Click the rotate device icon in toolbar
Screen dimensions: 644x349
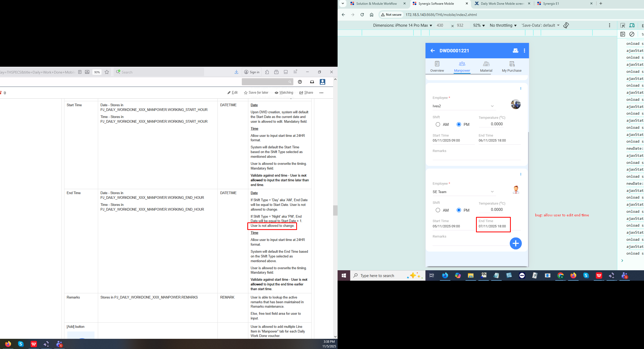[x=566, y=25]
